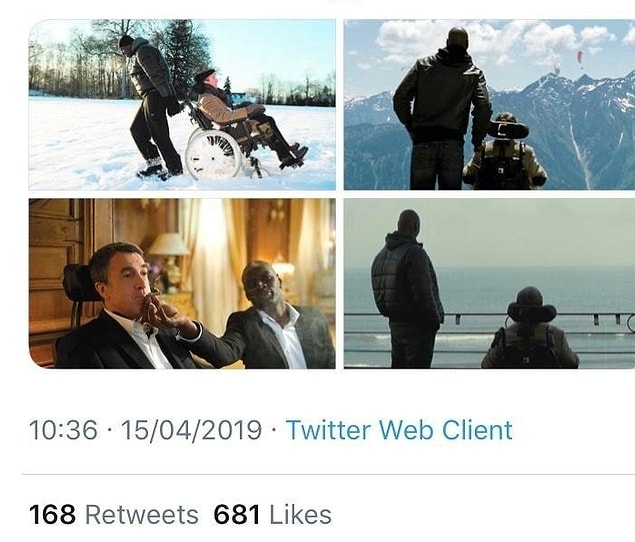Click the 168 retweet count number
Screen dimensions: 635x542
coord(52,515)
